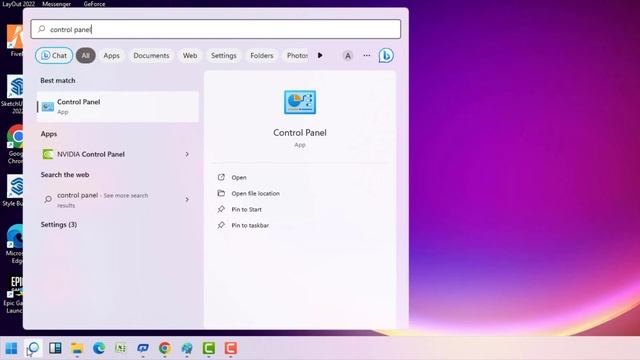
Task: Select the All filter tab
Action: [x=86, y=56]
